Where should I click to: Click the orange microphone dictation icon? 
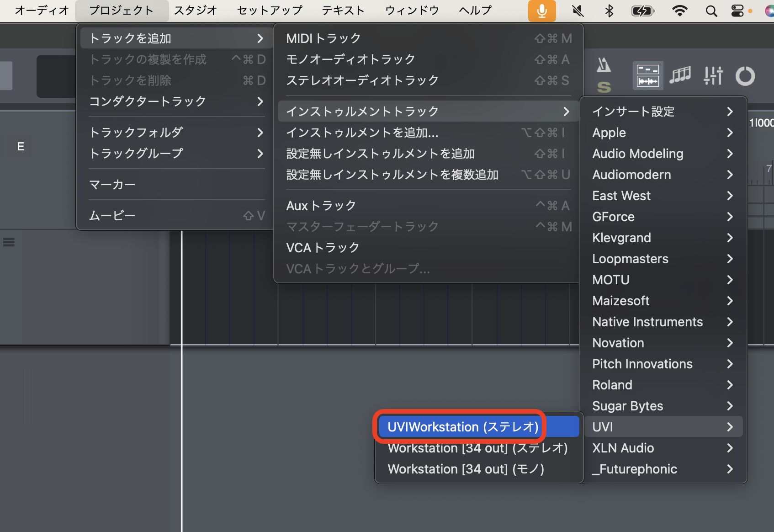coord(542,11)
